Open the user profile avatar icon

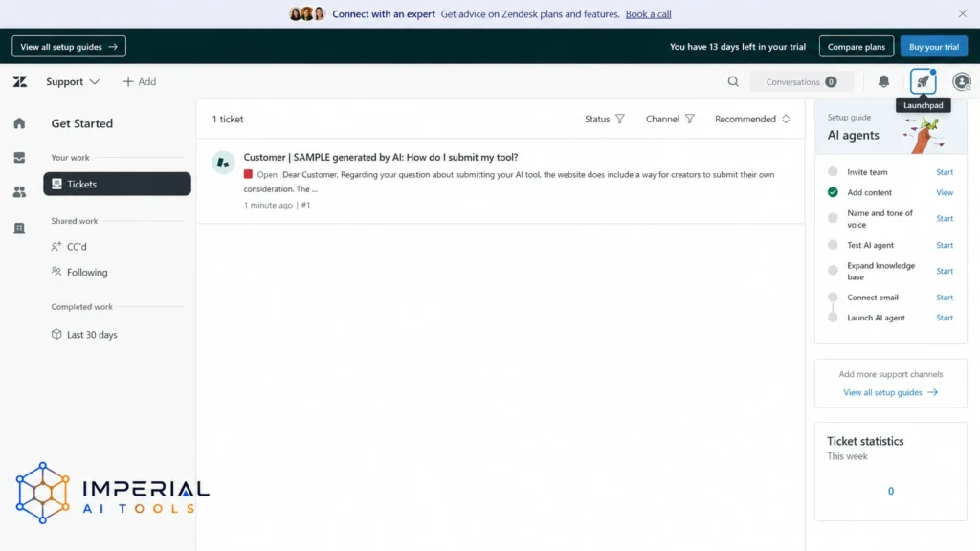point(961,82)
